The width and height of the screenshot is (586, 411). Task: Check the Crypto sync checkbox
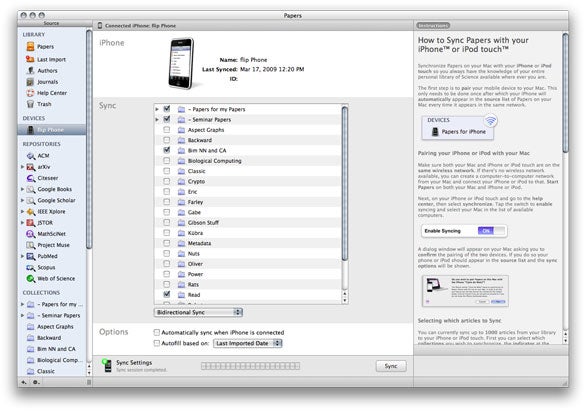pos(167,181)
